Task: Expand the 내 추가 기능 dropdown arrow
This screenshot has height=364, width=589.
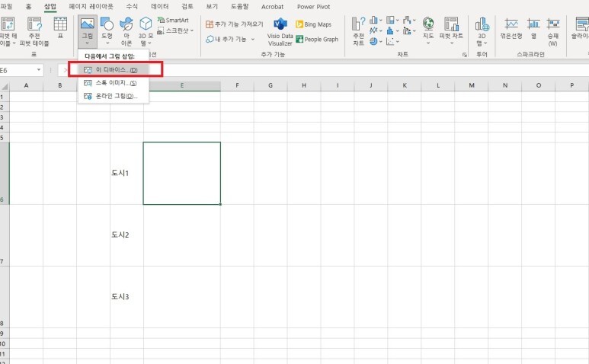Action: [253, 39]
